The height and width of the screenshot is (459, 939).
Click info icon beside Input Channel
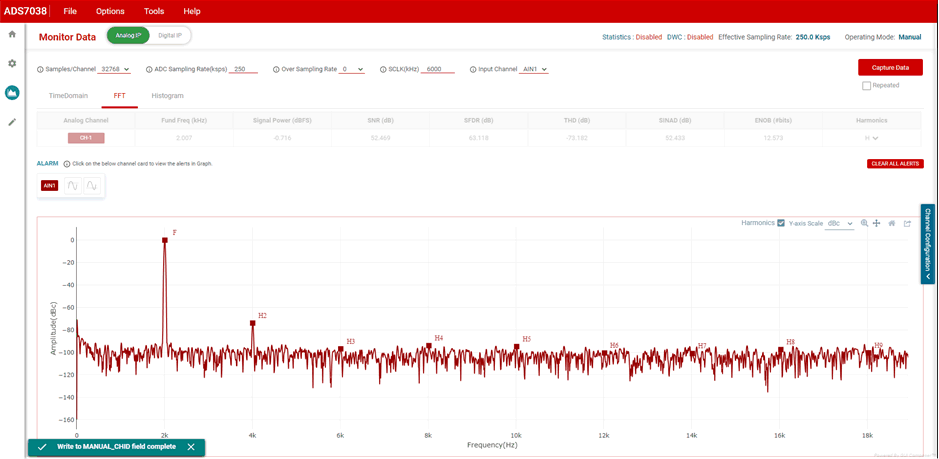472,70
